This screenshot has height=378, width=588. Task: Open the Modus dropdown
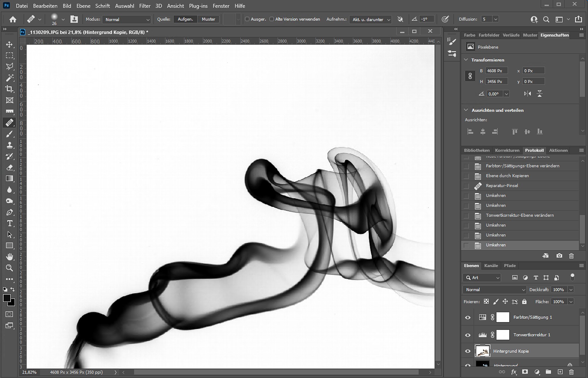[127, 19]
